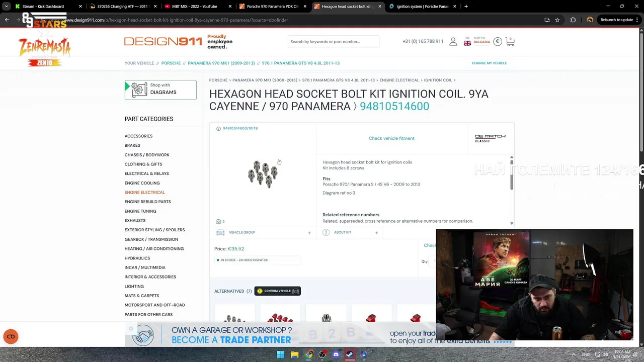Open the Engine Electrical category

point(144,193)
